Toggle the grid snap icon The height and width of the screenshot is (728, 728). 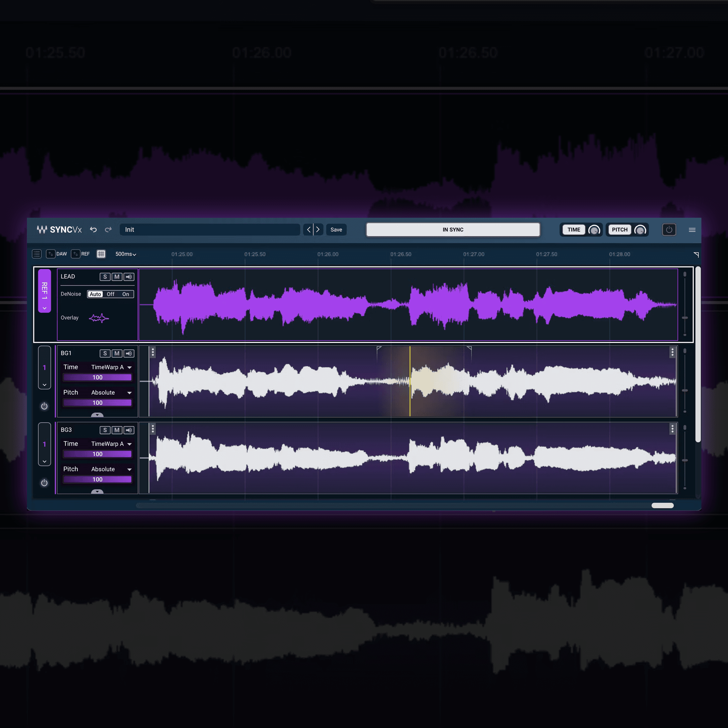point(101,254)
